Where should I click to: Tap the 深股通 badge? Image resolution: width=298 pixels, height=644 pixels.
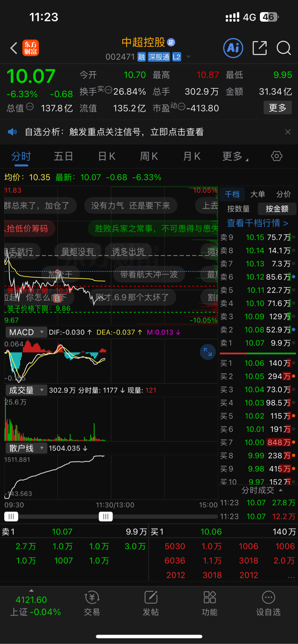(159, 57)
